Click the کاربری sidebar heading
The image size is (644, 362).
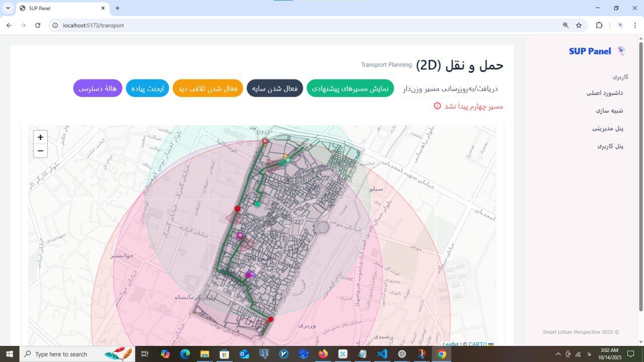point(620,77)
